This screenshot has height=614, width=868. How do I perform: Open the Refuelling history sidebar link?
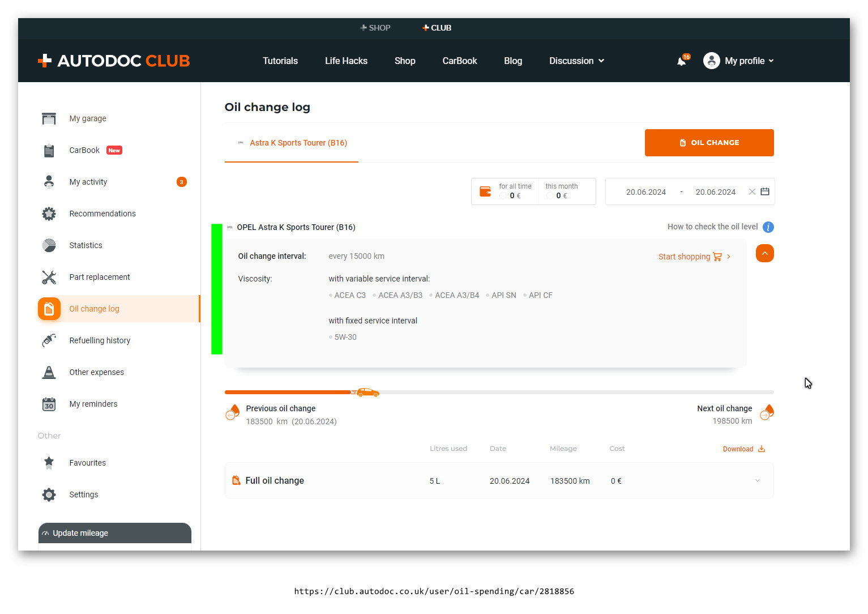point(100,340)
